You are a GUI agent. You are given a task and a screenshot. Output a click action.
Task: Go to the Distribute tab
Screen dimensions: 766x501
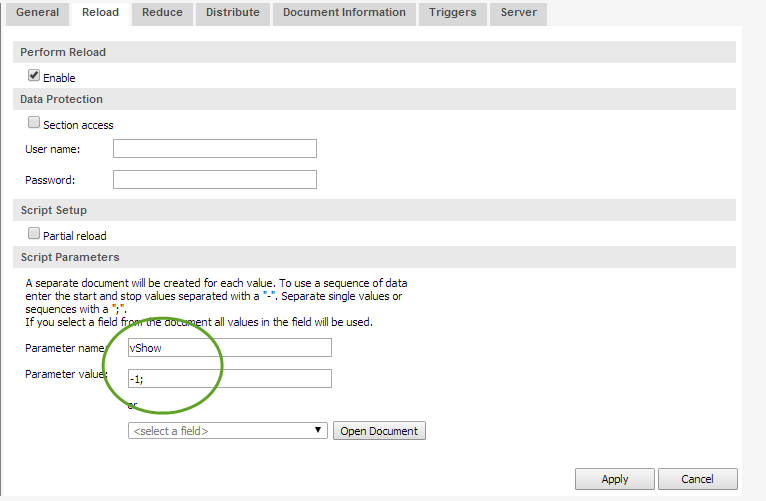pos(233,13)
